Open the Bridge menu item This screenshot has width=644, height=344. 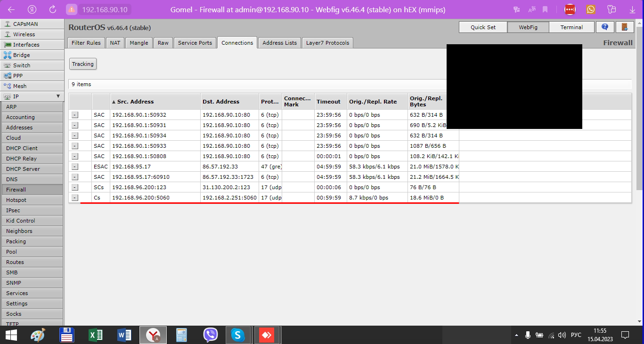point(32,55)
